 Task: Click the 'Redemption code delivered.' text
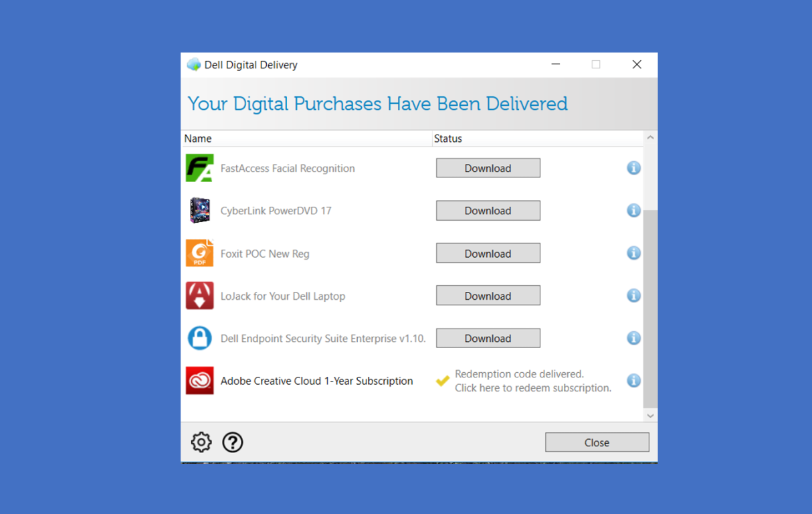tap(519, 374)
